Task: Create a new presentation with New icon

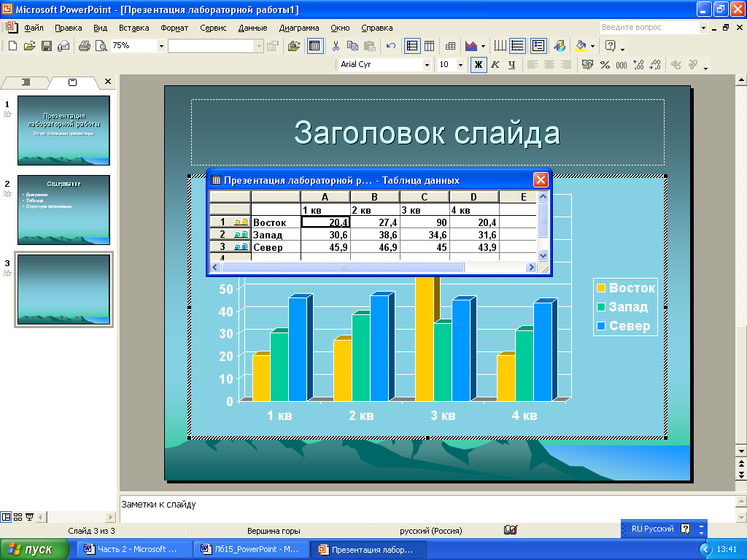Action: [13, 46]
